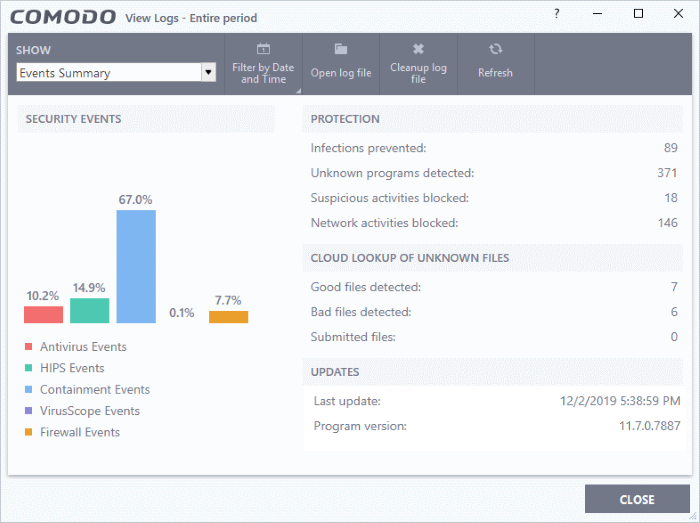Click the Suspicious activities value 18
The width and height of the screenshot is (700, 523).
pos(671,198)
